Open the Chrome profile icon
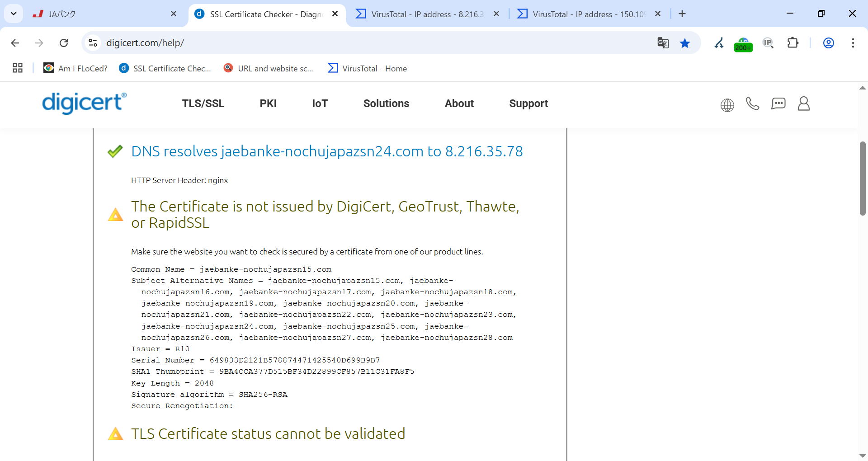 click(x=828, y=43)
